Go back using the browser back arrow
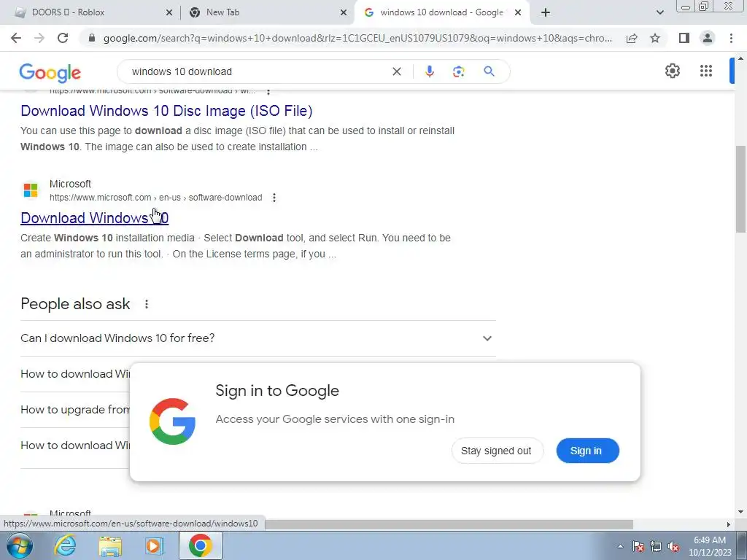The image size is (747, 560). pyautogui.click(x=16, y=38)
